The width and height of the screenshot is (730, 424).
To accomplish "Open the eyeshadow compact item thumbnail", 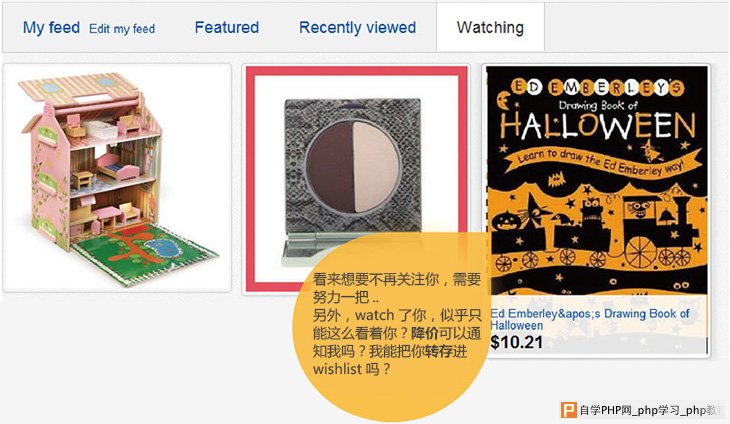I will point(357,179).
